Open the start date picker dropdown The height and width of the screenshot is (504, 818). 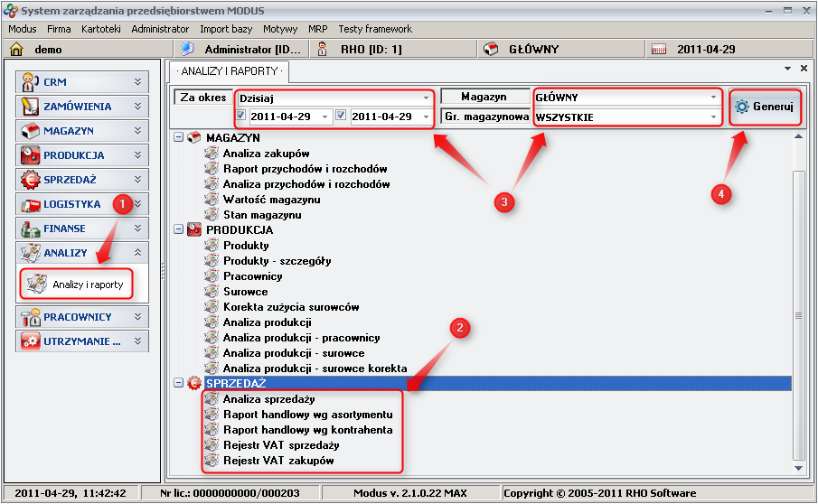point(325,117)
